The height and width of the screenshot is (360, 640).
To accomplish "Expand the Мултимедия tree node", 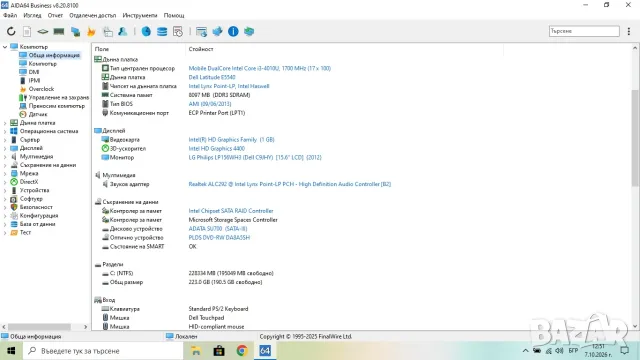I will coord(5,157).
